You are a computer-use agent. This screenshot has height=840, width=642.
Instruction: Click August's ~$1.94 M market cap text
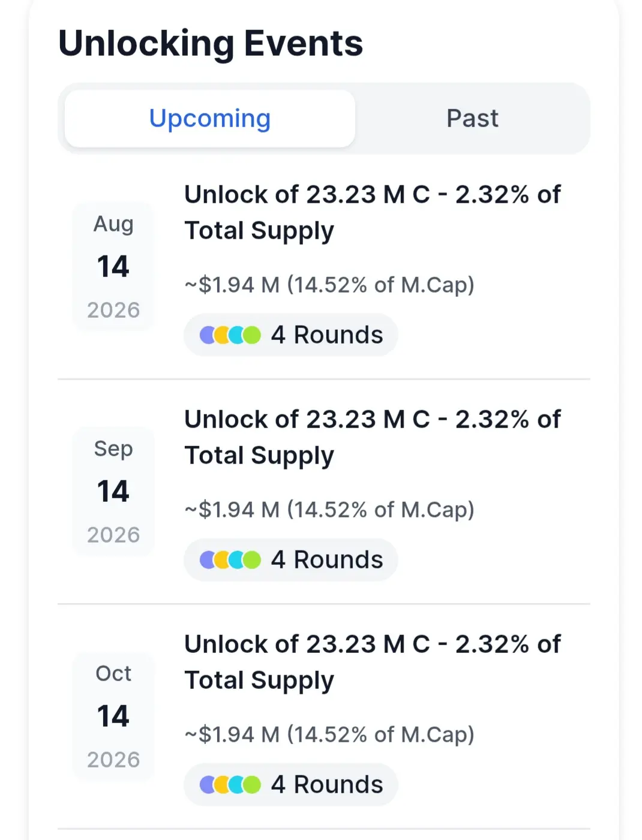[x=329, y=285]
